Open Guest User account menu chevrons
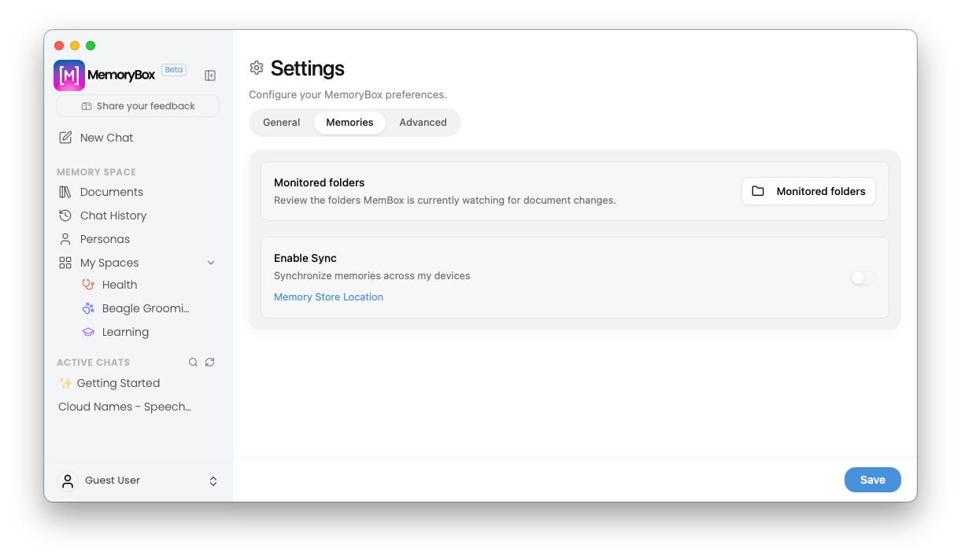961x560 pixels. point(213,481)
